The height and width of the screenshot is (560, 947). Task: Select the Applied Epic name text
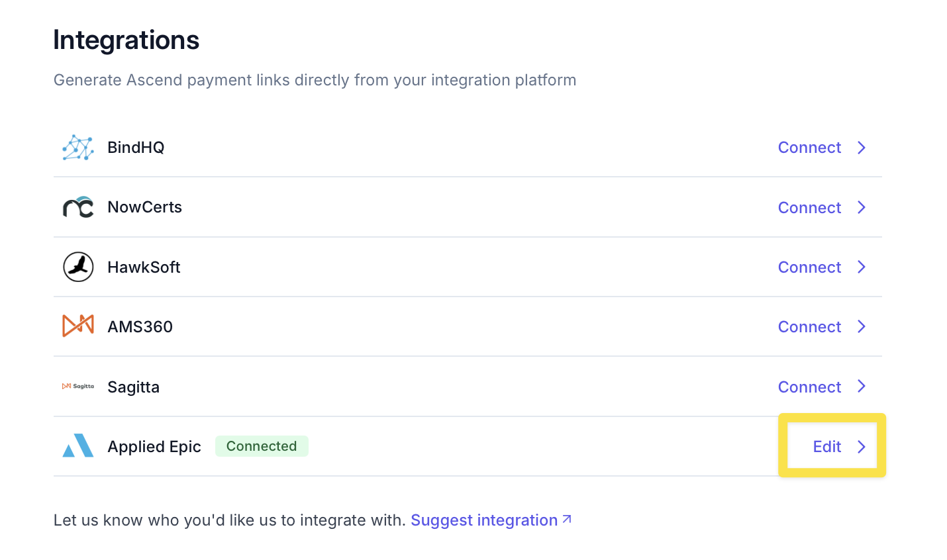tap(154, 447)
